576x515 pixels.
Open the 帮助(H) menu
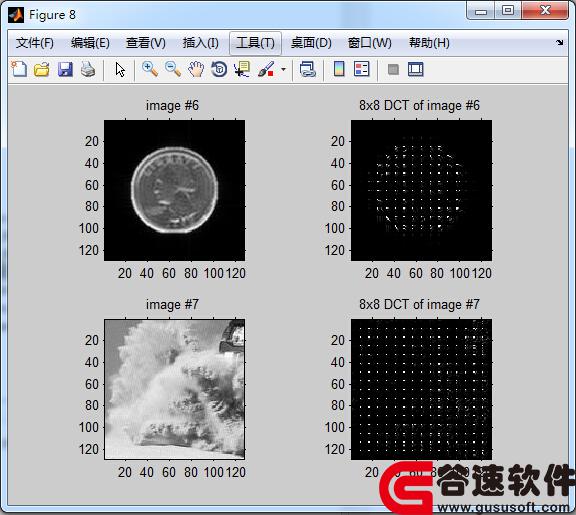429,43
